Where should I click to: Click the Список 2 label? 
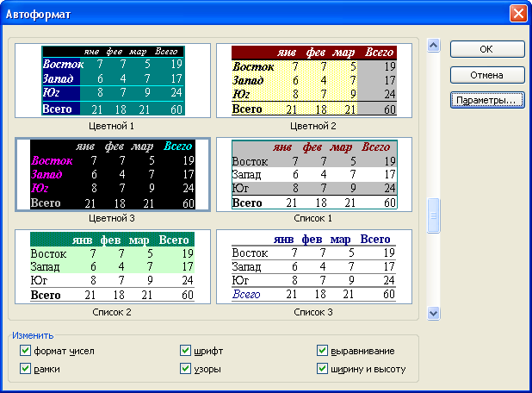112,312
